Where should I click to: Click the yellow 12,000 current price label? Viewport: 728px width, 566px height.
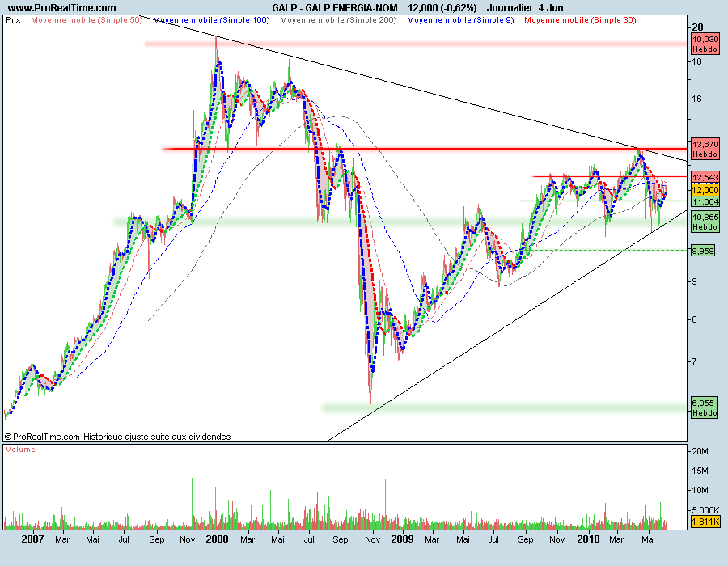[x=705, y=190]
